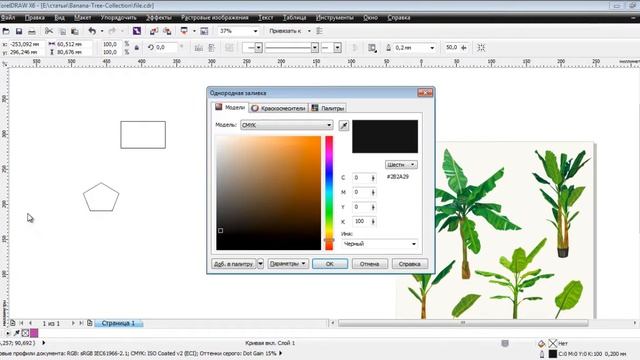Open the zoom level 37% dropdown
This screenshot has width=640, height=360.
pos(256,31)
